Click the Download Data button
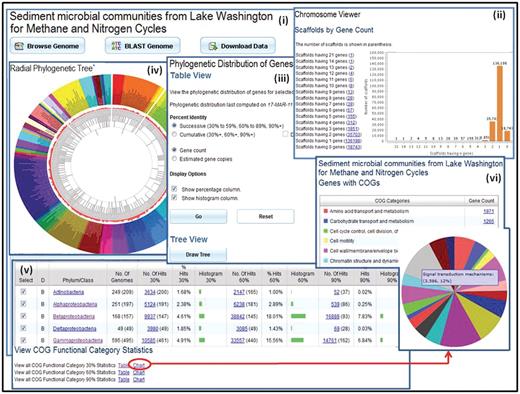Screen dimensions: 520x394 tap(238, 46)
